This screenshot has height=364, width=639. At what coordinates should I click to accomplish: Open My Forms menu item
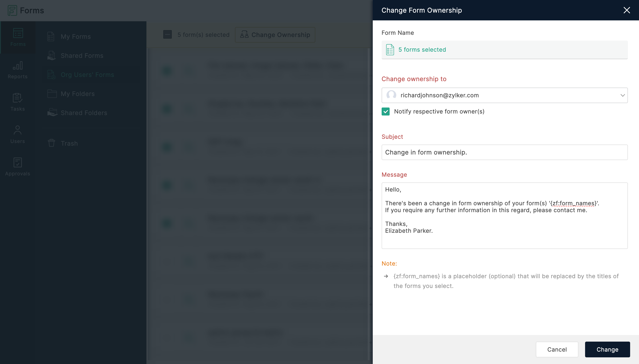coord(76,37)
